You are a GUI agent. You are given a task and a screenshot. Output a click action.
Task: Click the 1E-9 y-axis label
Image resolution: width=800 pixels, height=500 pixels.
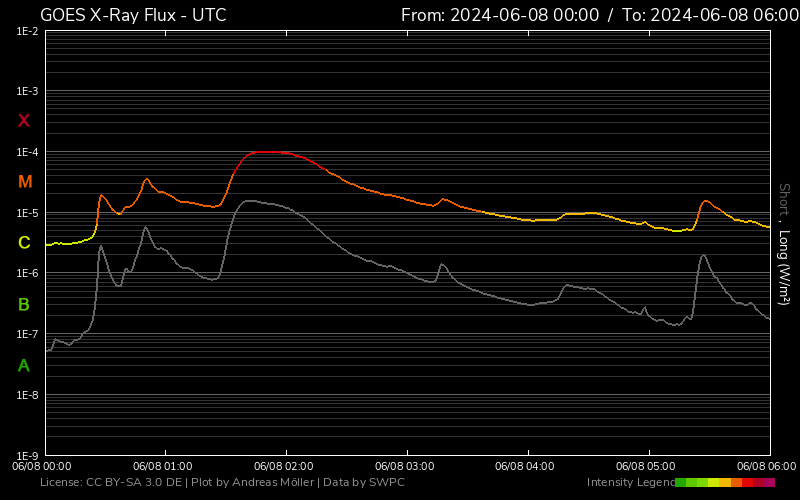(x=27, y=456)
